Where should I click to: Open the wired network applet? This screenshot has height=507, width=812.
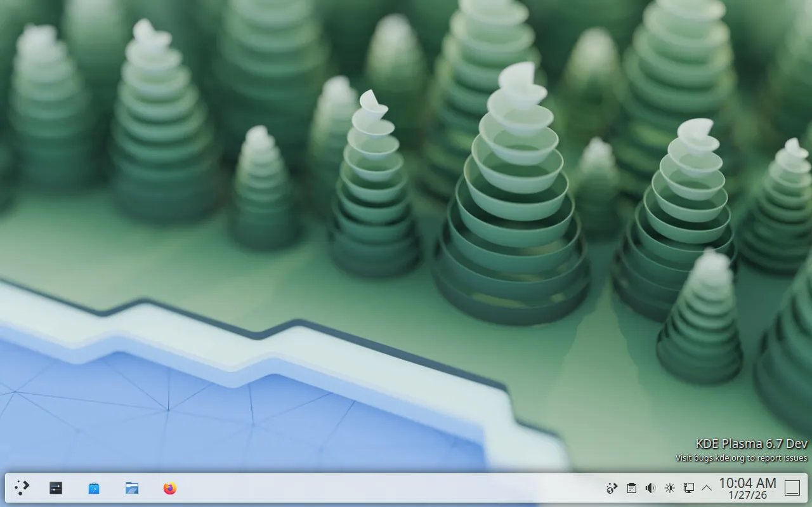pos(688,488)
